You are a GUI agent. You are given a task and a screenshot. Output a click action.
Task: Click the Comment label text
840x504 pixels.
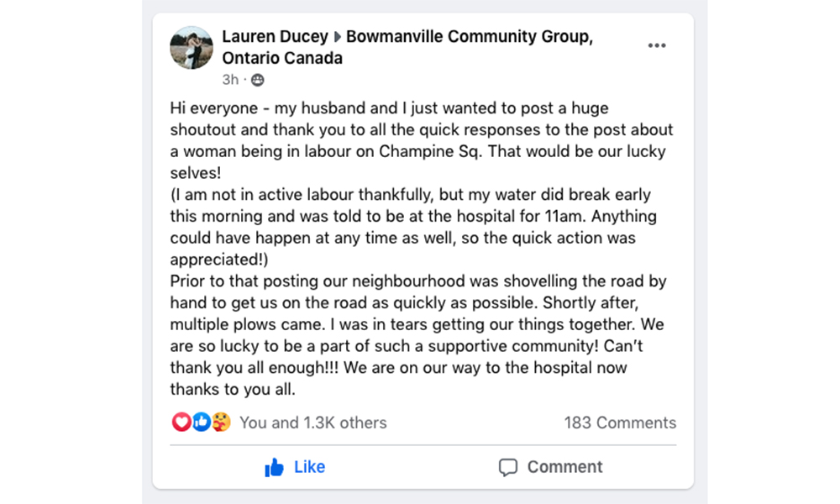[564, 467]
